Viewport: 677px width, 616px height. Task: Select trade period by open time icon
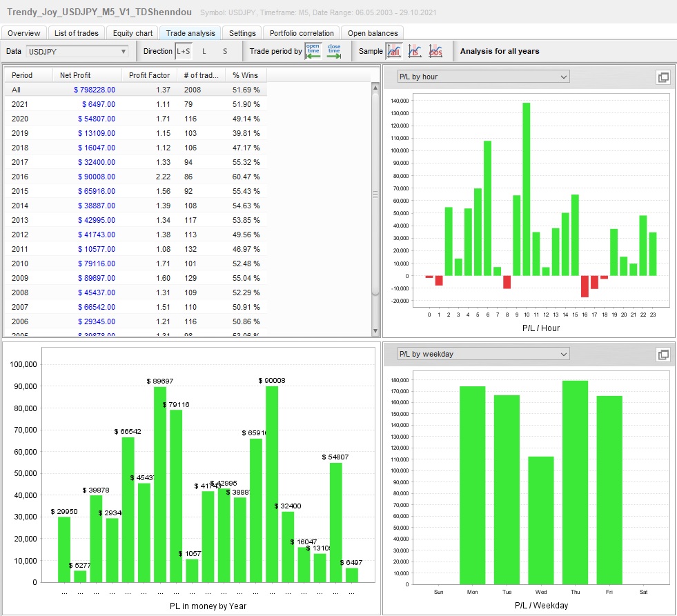coord(313,51)
